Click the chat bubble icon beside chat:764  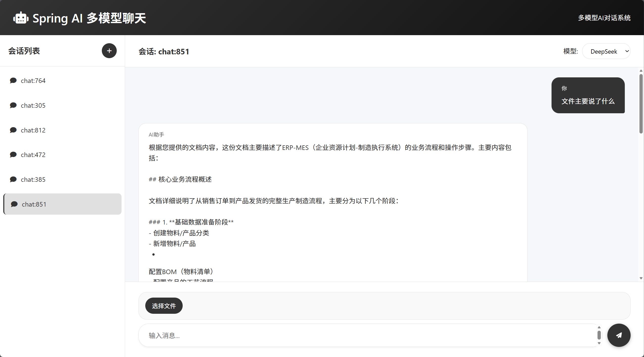click(13, 80)
